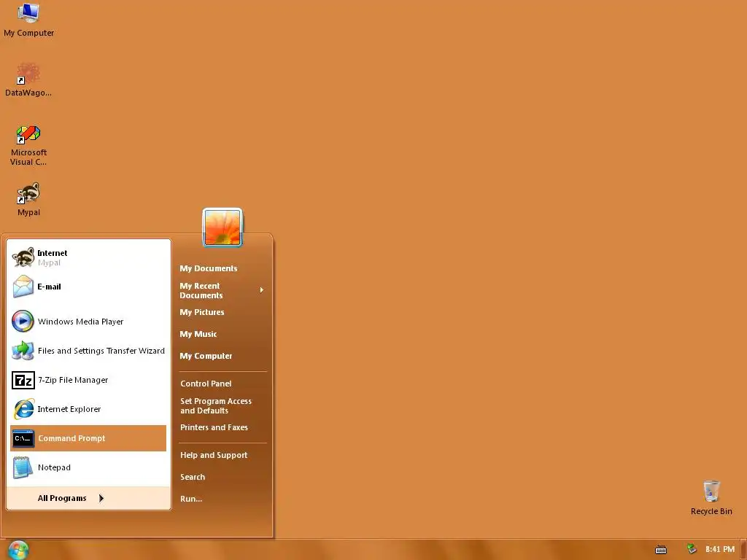Open Control Panel
The width and height of the screenshot is (747, 560).
tap(222, 384)
